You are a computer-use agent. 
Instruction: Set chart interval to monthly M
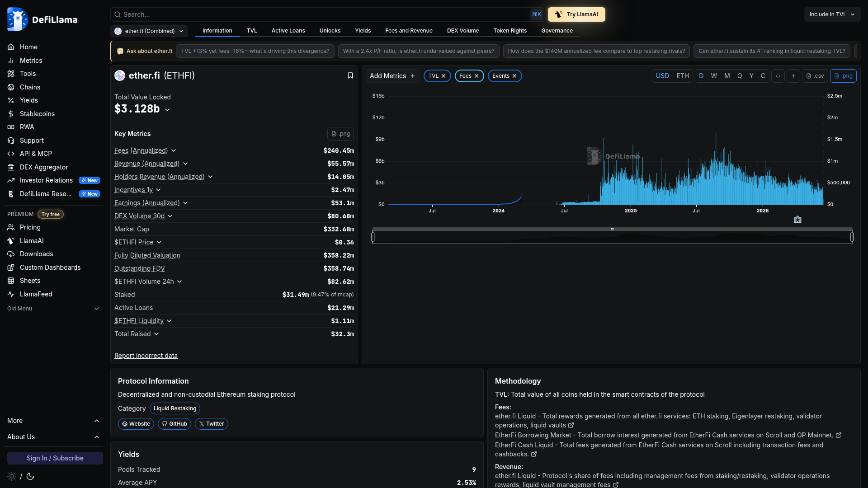coord(727,76)
